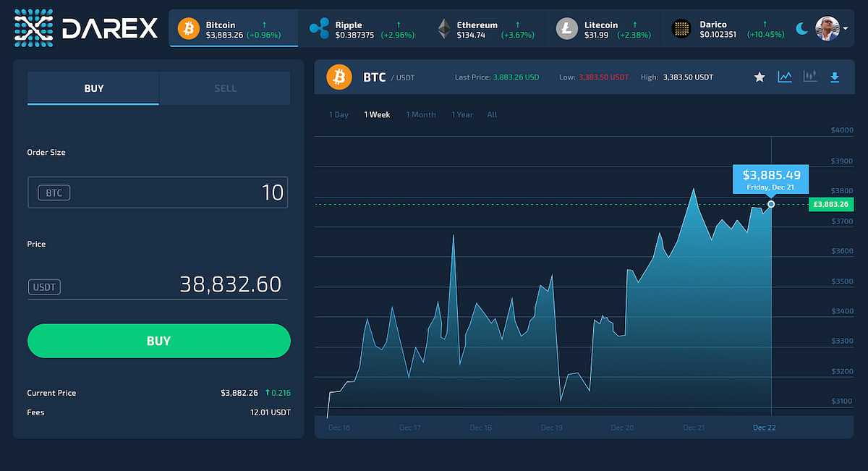This screenshot has width=868, height=471.
Task: Click the Current Price $3,882.26 value
Action: [x=239, y=393]
